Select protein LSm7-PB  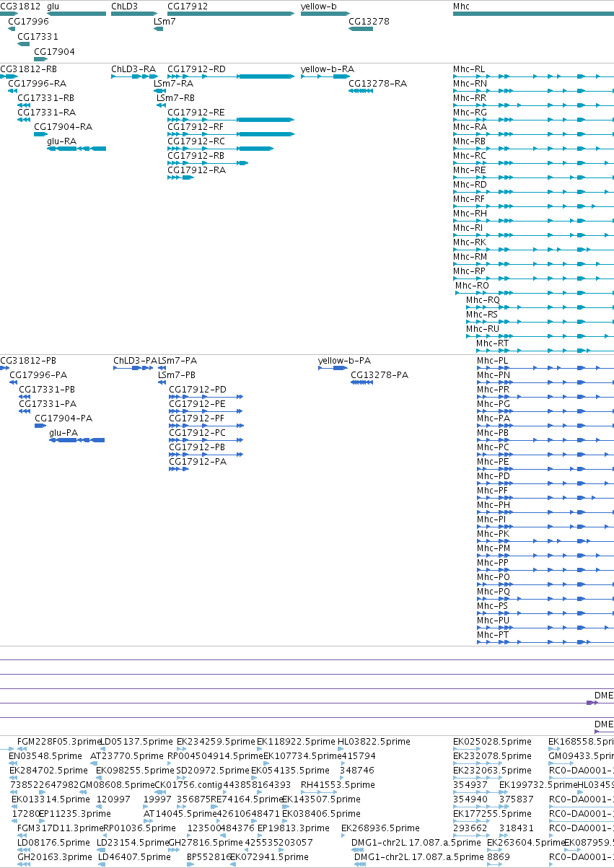(x=177, y=375)
